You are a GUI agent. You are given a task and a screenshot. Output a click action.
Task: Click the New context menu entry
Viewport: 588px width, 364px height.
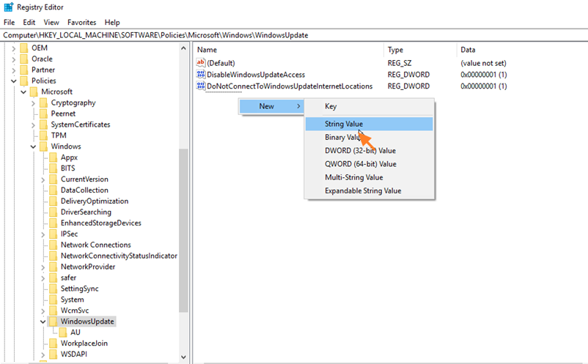point(271,106)
